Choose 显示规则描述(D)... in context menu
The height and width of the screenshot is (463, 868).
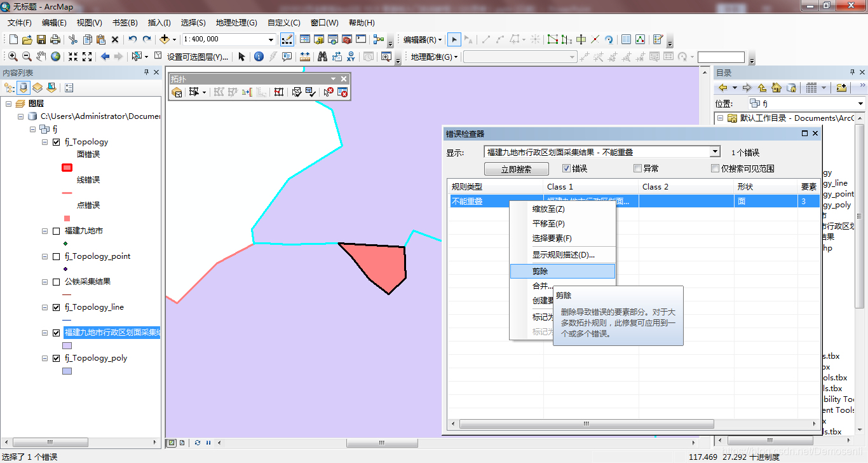(x=562, y=255)
